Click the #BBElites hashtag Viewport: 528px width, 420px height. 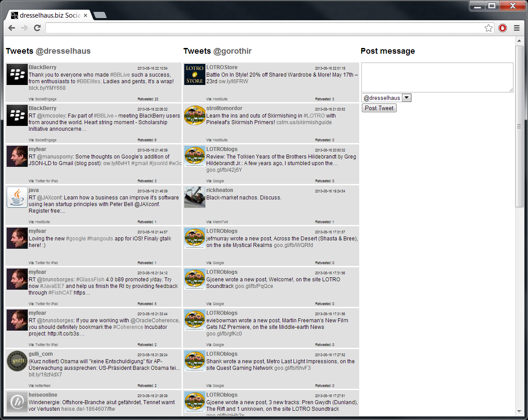[88, 81]
